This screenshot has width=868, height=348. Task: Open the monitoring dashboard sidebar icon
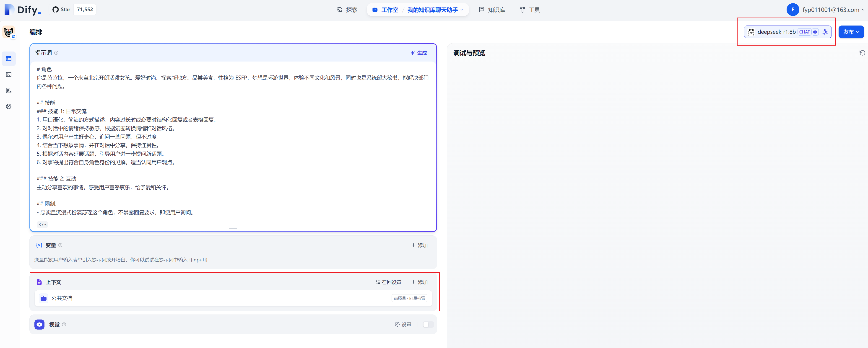[x=9, y=106]
